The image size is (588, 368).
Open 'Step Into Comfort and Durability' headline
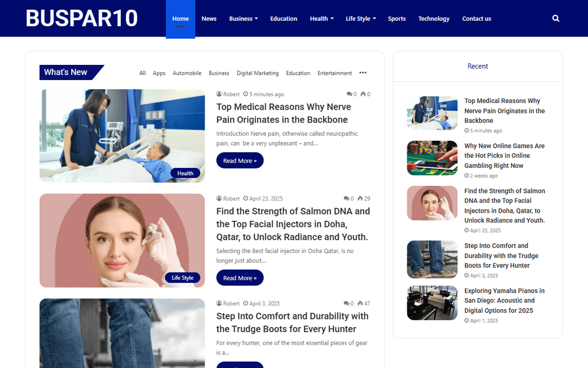tap(292, 323)
